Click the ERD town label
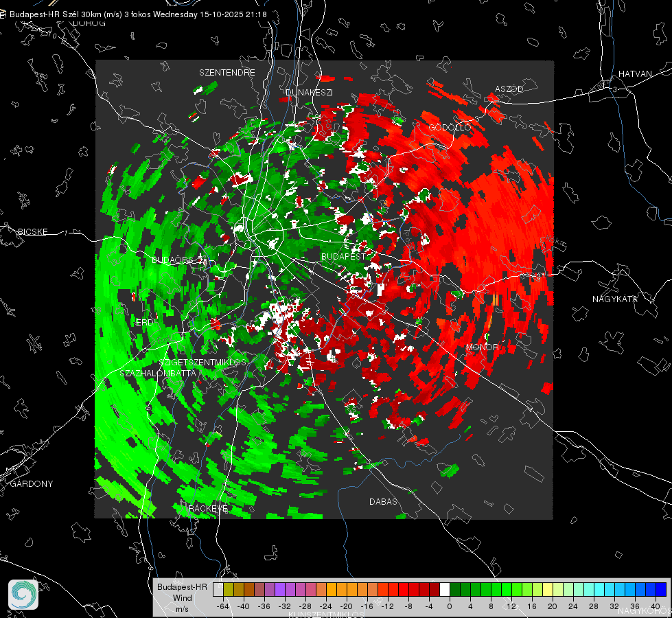This screenshot has width=672, height=618. pyautogui.click(x=144, y=322)
